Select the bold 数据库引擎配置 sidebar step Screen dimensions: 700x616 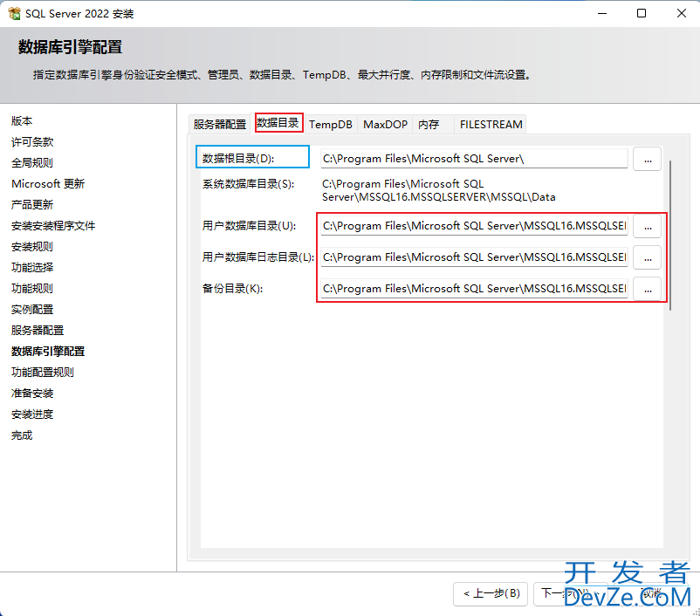click(48, 352)
